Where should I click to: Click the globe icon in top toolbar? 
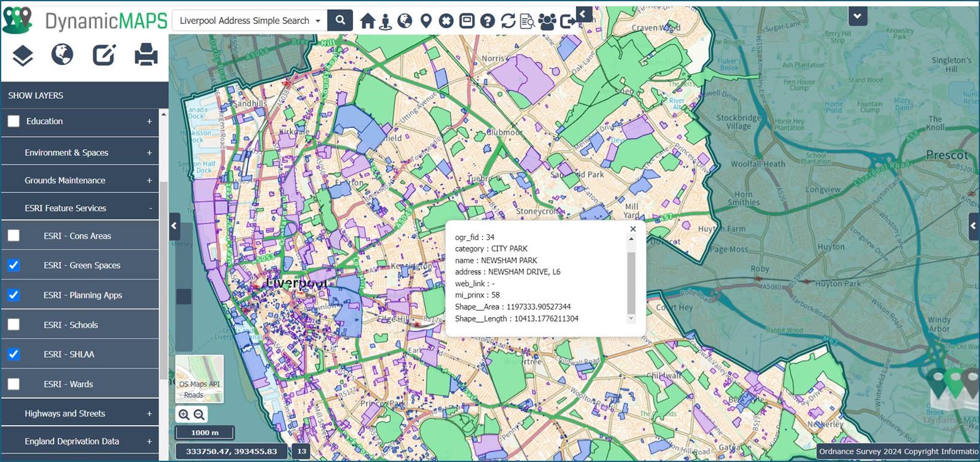(x=405, y=21)
